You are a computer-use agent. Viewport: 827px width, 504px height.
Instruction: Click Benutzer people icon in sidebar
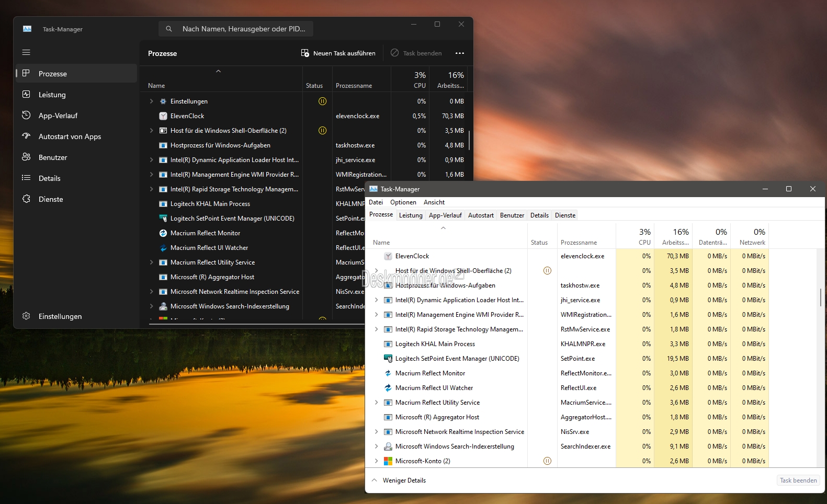pos(26,157)
